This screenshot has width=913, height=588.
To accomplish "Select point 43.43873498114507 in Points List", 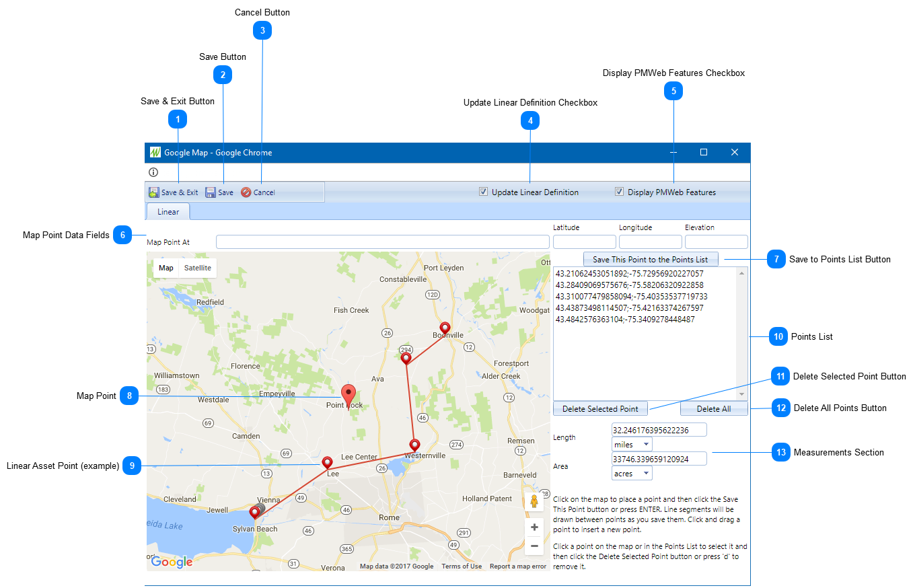I will click(629, 308).
